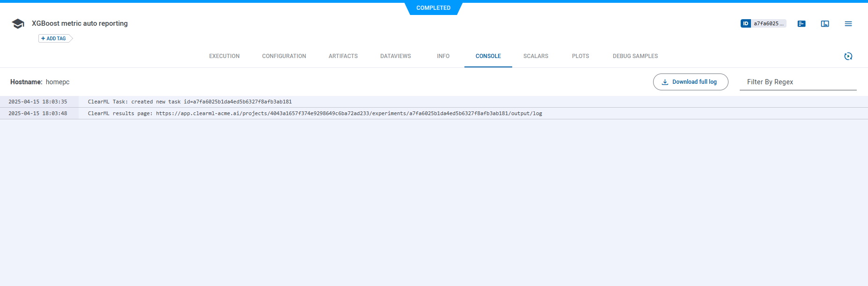
Task: Switch to the EXECUTION tab
Action: (x=224, y=56)
